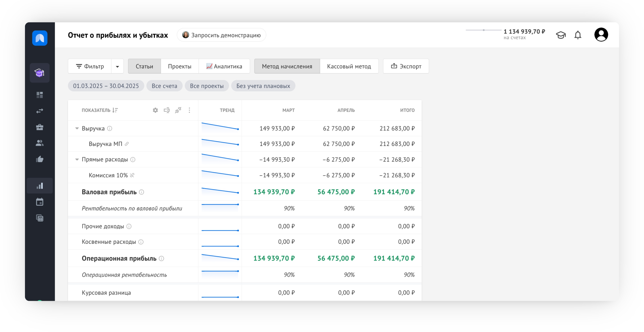Open the transfers arrows icon in sidebar

tap(40, 111)
